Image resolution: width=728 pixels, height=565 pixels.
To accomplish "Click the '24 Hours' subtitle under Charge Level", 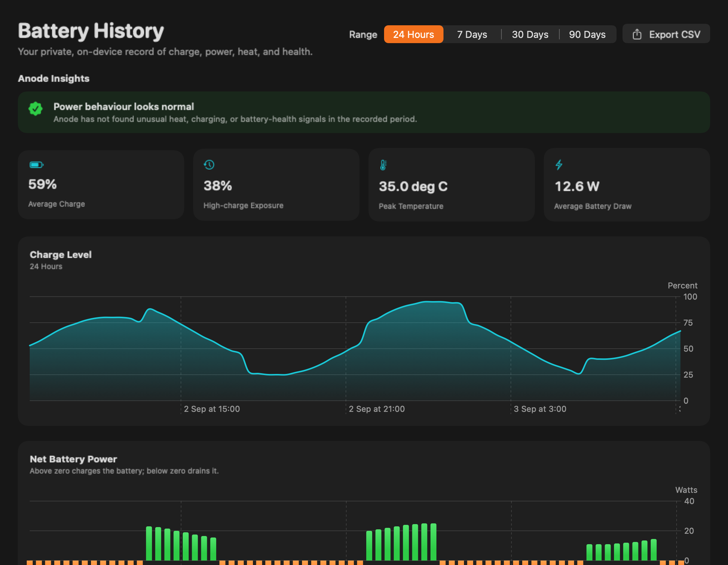I will [46, 267].
